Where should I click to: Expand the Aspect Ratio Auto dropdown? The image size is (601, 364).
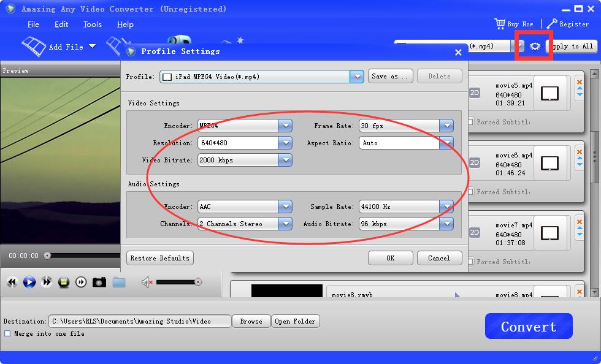pos(446,143)
